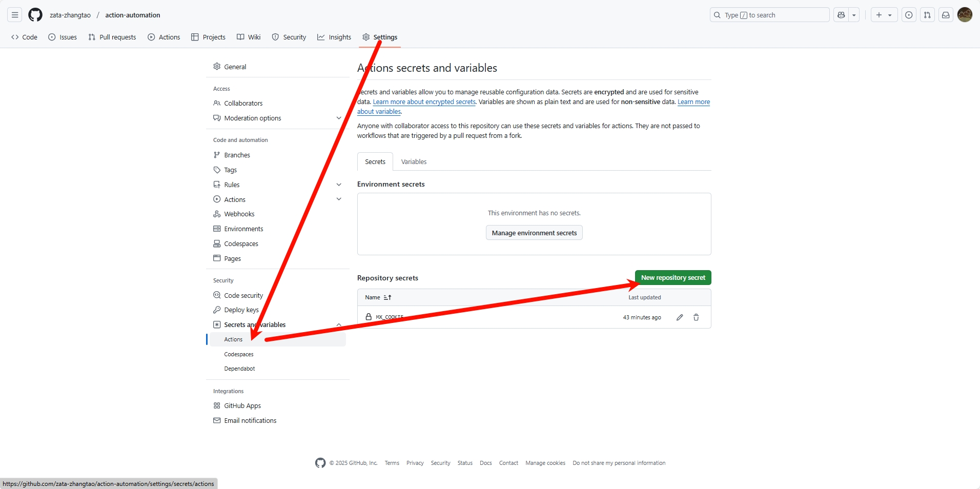Expand the Copilot dropdown arrow
The height and width of the screenshot is (489, 980).
[x=854, y=15]
